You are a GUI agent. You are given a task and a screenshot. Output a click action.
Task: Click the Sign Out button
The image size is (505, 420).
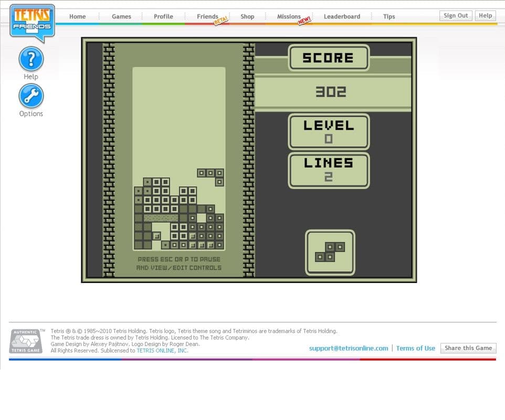click(456, 15)
